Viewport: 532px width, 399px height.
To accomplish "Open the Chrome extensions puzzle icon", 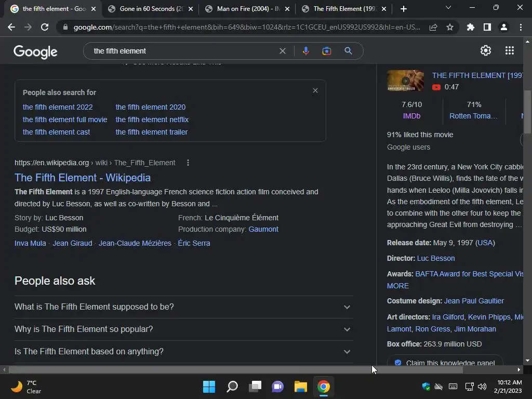I will point(471,27).
